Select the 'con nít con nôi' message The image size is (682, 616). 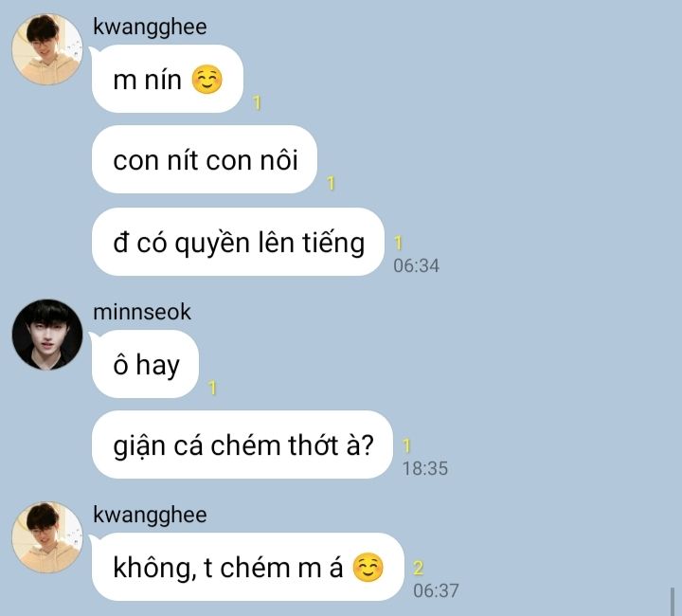(205, 159)
